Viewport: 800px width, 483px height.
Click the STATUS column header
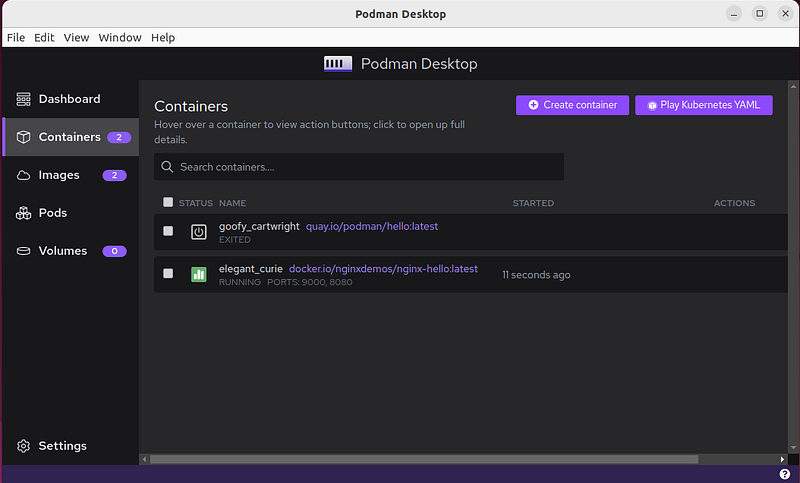pyautogui.click(x=195, y=203)
